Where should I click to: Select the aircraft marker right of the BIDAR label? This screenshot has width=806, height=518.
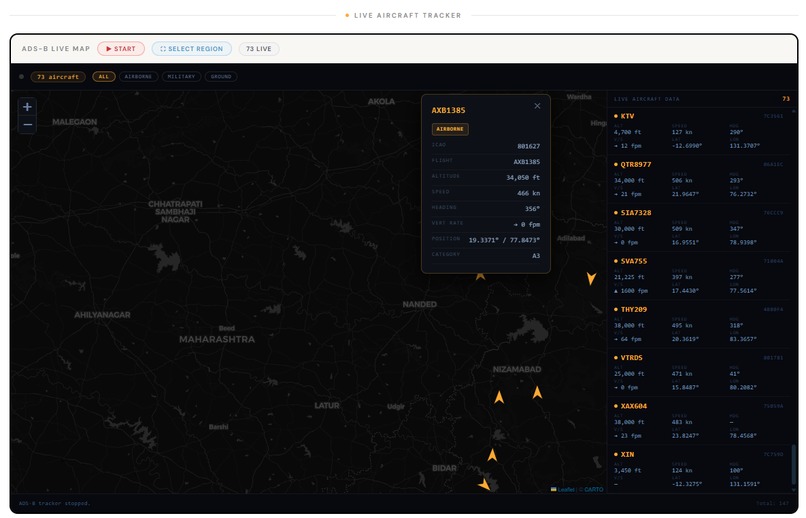point(484,484)
